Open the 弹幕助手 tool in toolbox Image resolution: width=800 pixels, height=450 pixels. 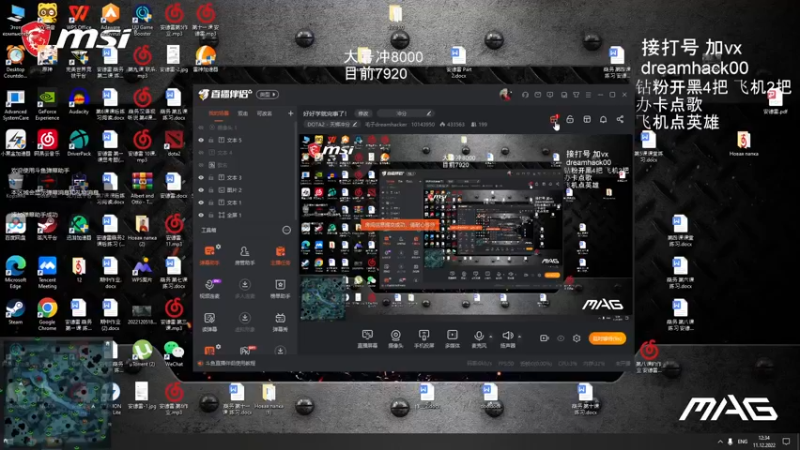[x=209, y=255]
